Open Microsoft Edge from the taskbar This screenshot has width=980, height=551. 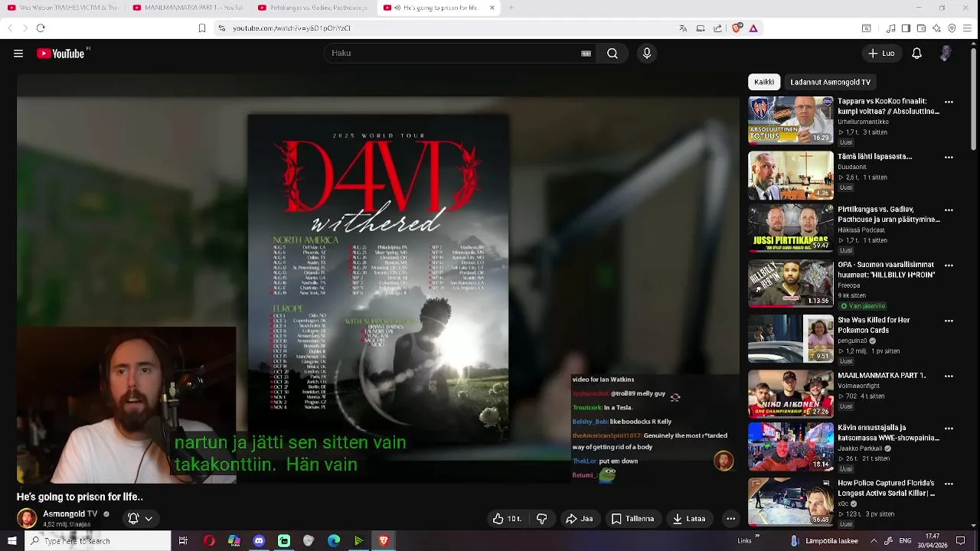[x=334, y=541]
